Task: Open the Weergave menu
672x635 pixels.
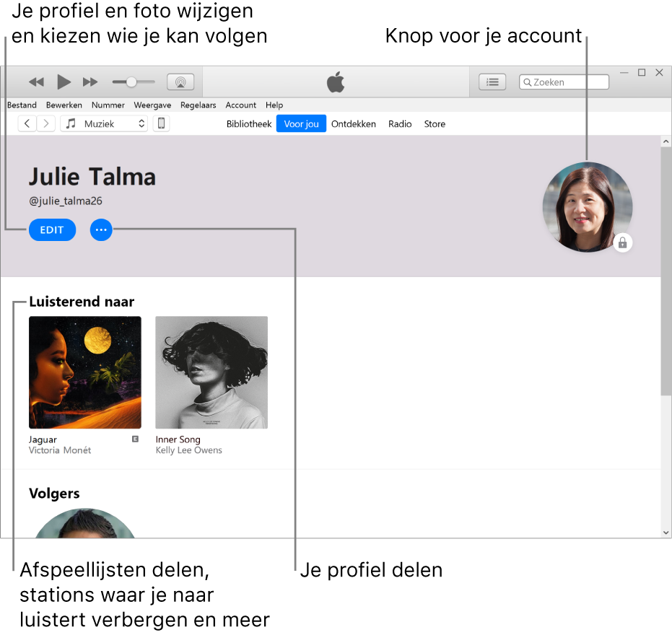Action: coord(152,105)
